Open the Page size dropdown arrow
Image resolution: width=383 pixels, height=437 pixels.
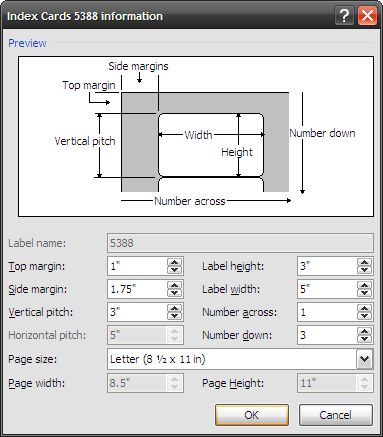[x=365, y=359]
